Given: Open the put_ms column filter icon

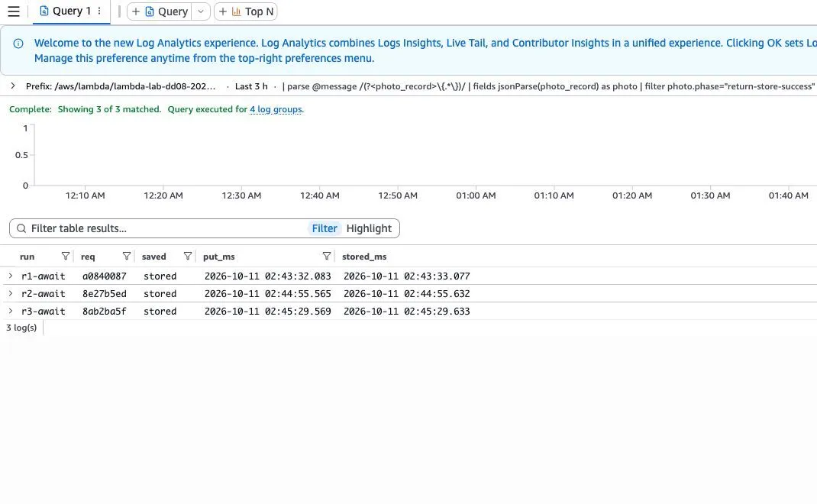Looking at the screenshot, I should (x=326, y=256).
